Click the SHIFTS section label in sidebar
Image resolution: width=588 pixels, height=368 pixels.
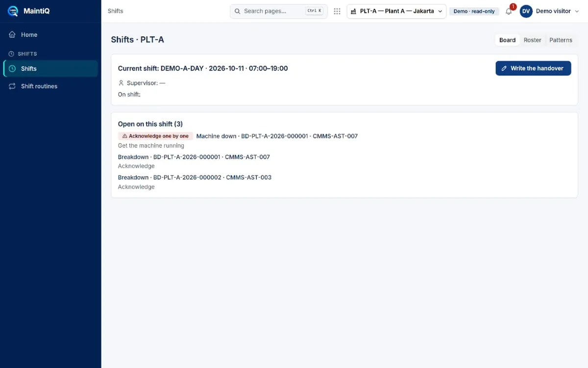27,54
